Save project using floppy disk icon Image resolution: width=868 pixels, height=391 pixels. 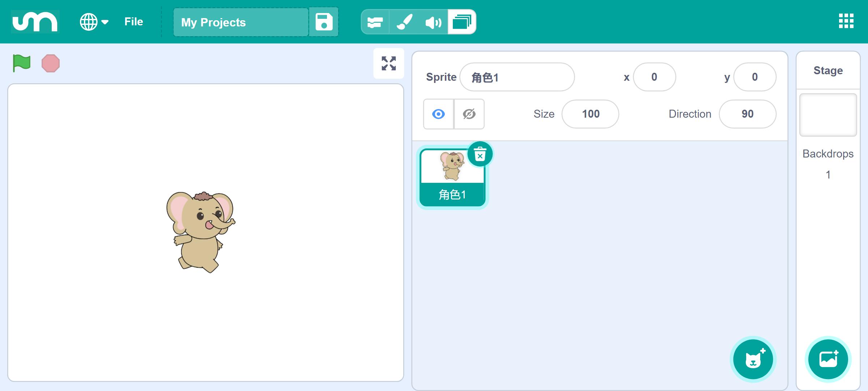(x=324, y=22)
